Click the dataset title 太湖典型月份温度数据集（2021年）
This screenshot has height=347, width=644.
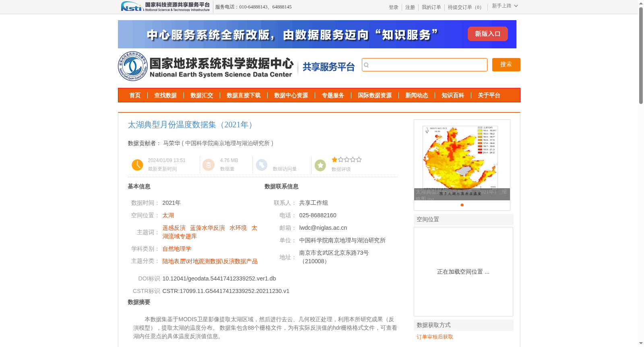coord(192,125)
